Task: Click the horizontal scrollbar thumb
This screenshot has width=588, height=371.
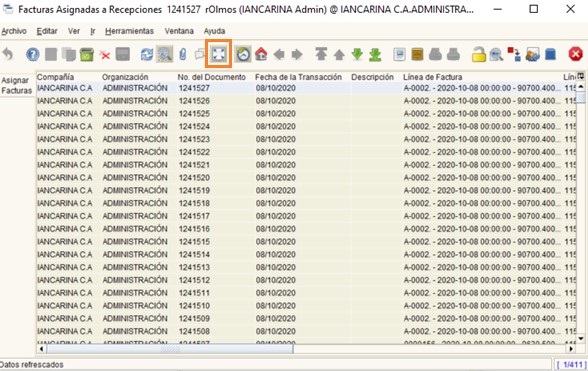Action: coord(170,349)
